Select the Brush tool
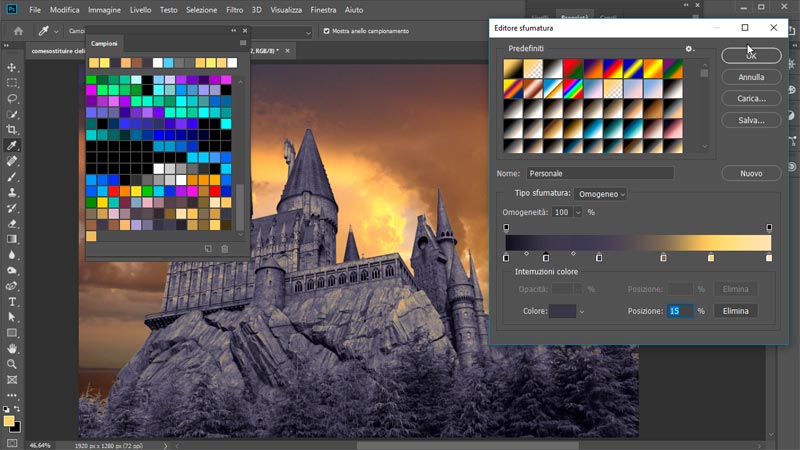 point(12,177)
